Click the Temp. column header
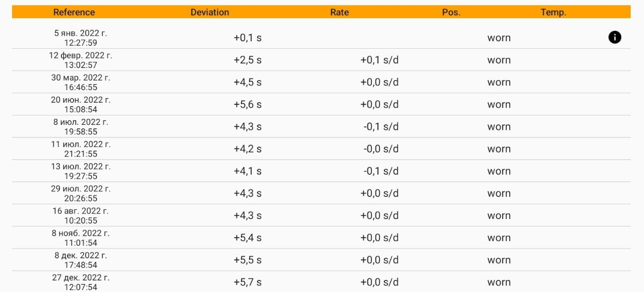Screen dimensions: 644x292 [553, 12]
